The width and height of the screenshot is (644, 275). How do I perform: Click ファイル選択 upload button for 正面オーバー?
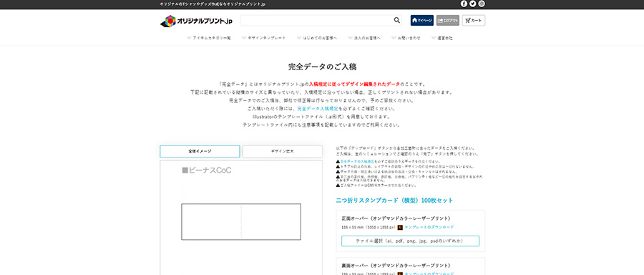[x=410, y=241]
